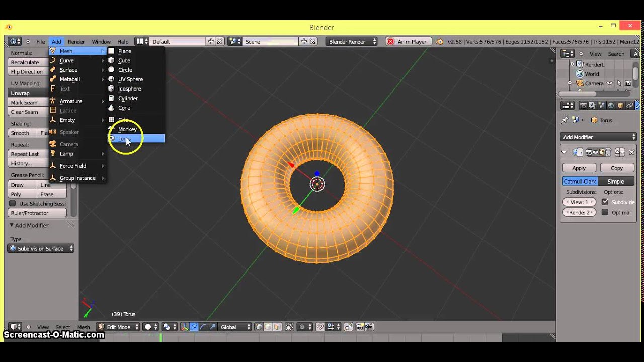Screen dimensions: 644x362
Task: Select edge select mode
Action: click(268, 327)
